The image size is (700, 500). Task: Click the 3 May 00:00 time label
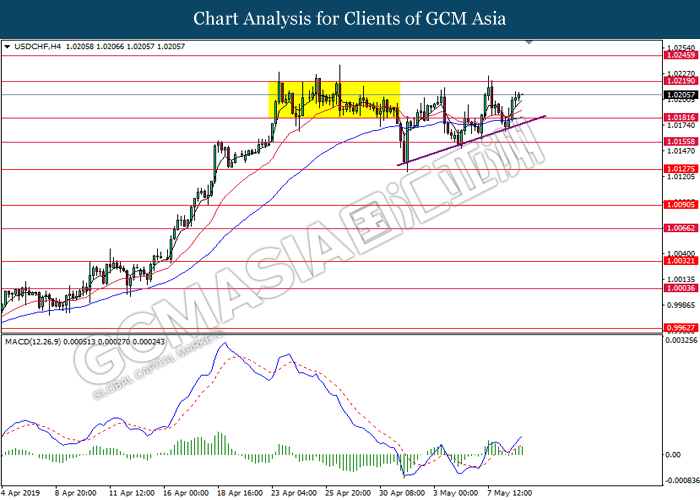(x=456, y=493)
